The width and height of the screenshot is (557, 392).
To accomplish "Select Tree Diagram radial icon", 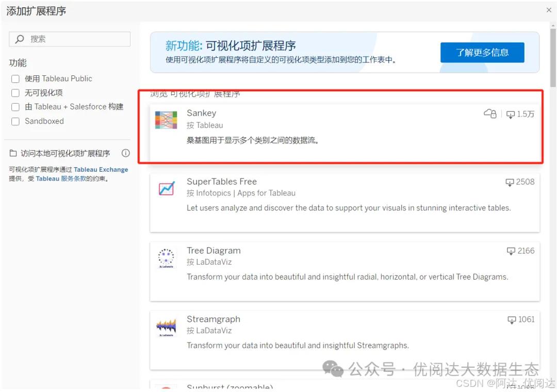I will [x=166, y=258].
